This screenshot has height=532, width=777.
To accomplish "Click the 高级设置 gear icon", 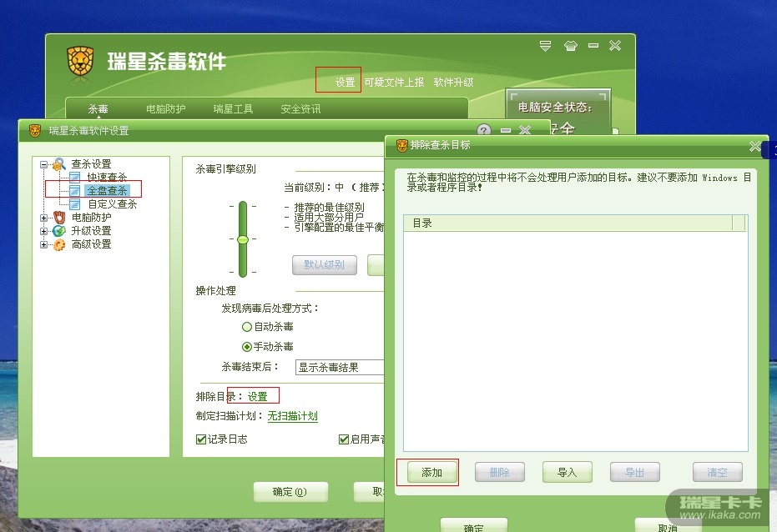I will point(59,244).
